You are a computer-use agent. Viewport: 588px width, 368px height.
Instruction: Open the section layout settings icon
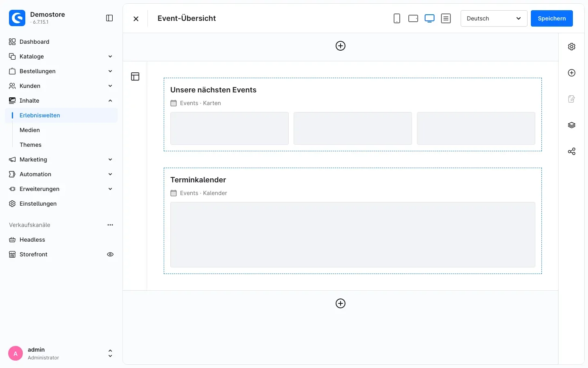click(x=135, y=76)
